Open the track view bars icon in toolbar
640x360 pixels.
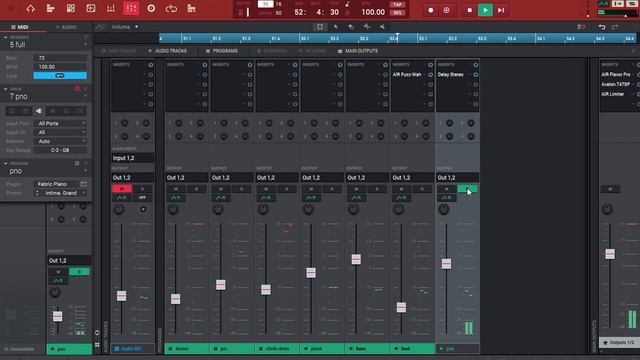click(x=51, y=8)
